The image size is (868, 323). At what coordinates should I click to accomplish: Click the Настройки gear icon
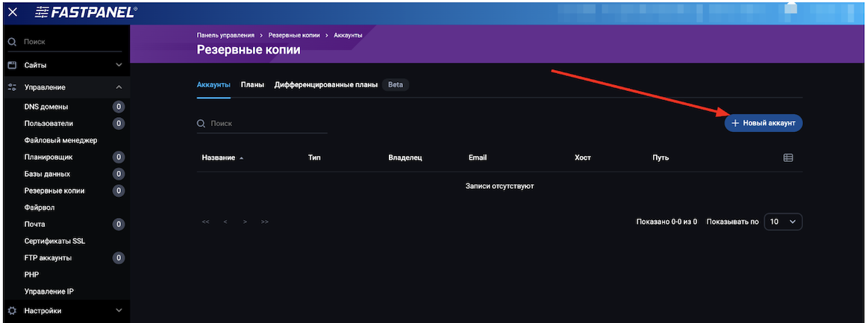pos(12,310)
